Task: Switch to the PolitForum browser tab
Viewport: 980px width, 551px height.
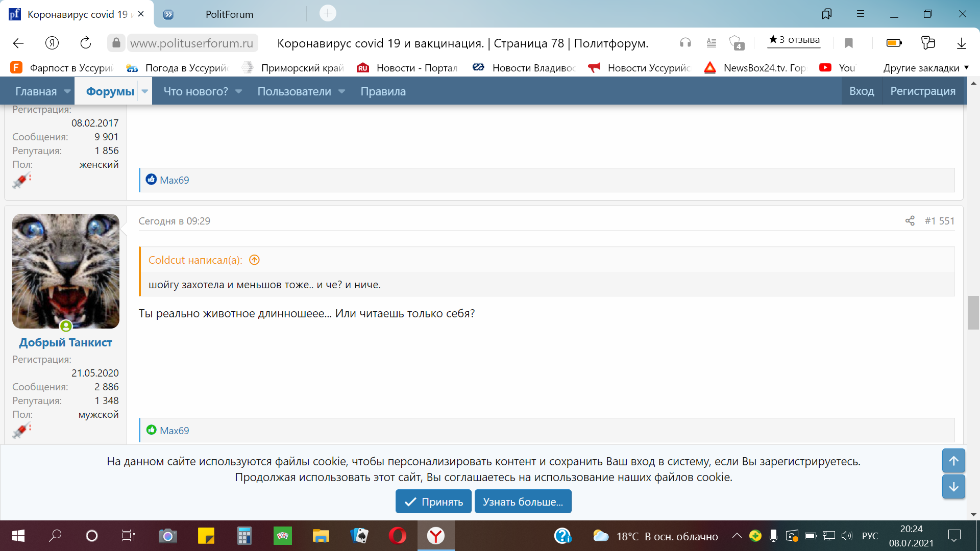Action: [x=229, y=14]
